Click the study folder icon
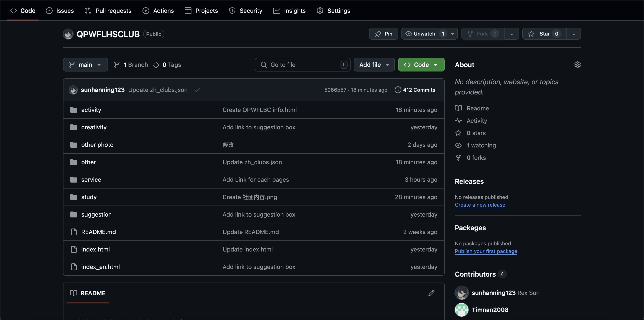 (73, 197)
